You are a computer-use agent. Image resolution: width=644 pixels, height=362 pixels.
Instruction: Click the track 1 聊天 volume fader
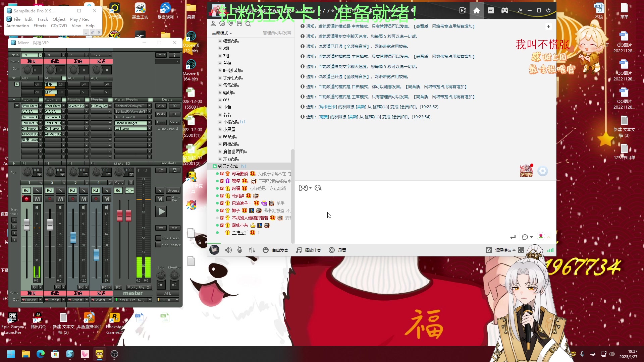point(27,225)
